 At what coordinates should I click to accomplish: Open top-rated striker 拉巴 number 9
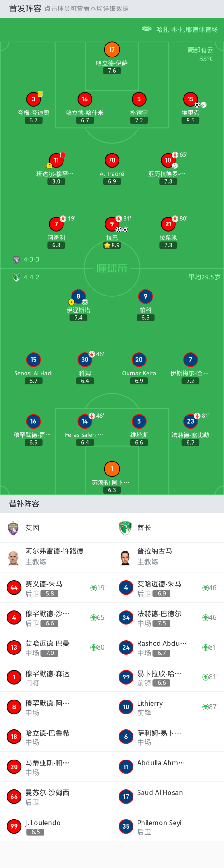point(112,224)
